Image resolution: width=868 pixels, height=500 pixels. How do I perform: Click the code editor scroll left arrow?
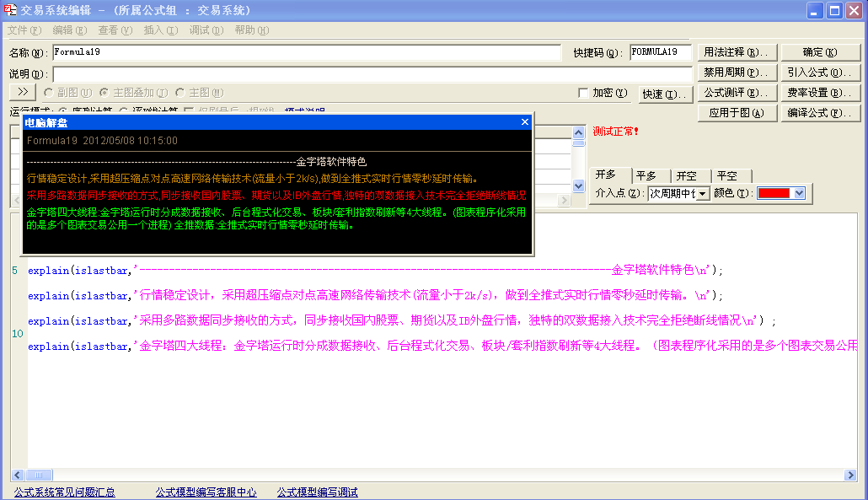[x=18, y=475]
